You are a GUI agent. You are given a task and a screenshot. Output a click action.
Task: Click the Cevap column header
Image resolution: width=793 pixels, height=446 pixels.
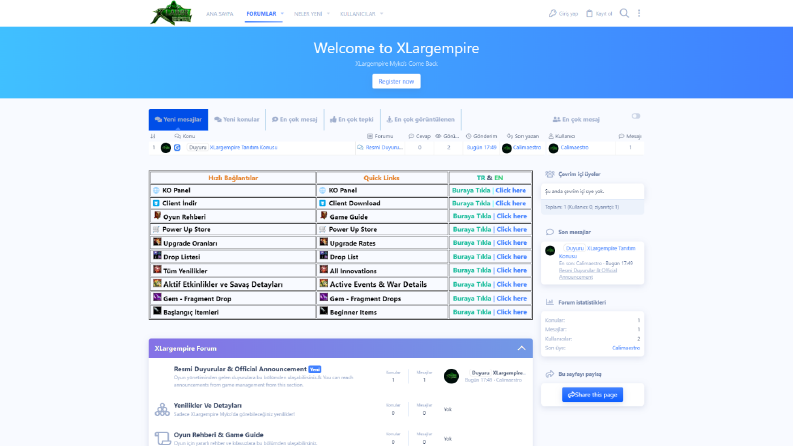click(x=419, y=136)
